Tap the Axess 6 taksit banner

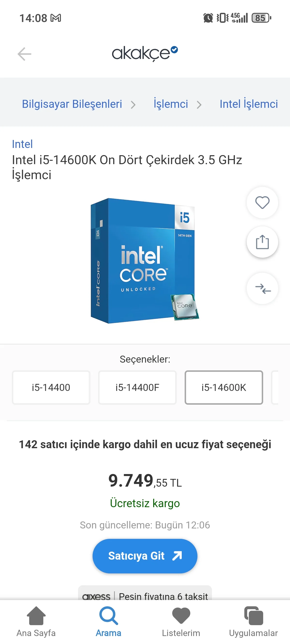[x=145, y=593]
